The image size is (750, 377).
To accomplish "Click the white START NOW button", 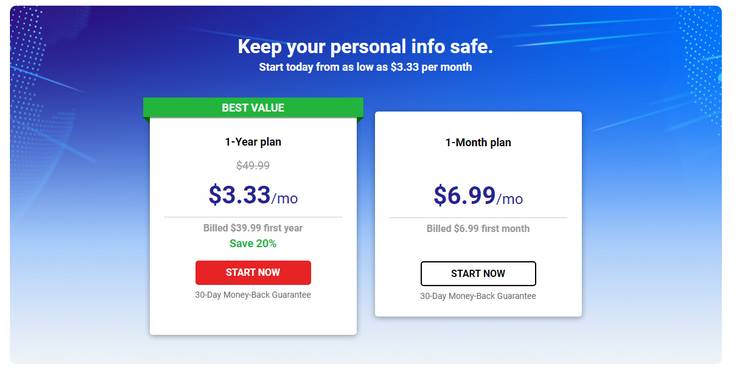I will click(478, 274).
